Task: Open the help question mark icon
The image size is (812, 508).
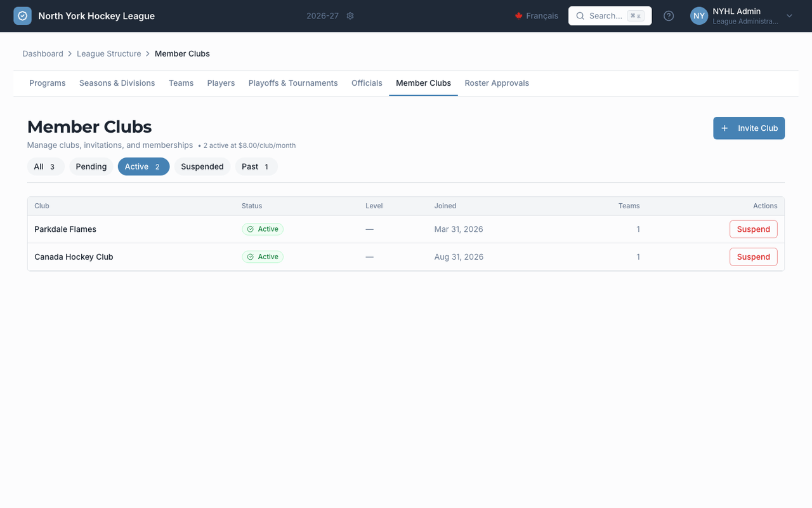Action: point(669,16)
